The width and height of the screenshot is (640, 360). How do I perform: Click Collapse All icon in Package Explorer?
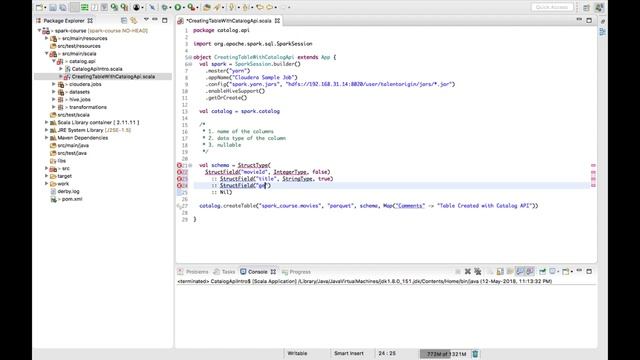(124, 20)
